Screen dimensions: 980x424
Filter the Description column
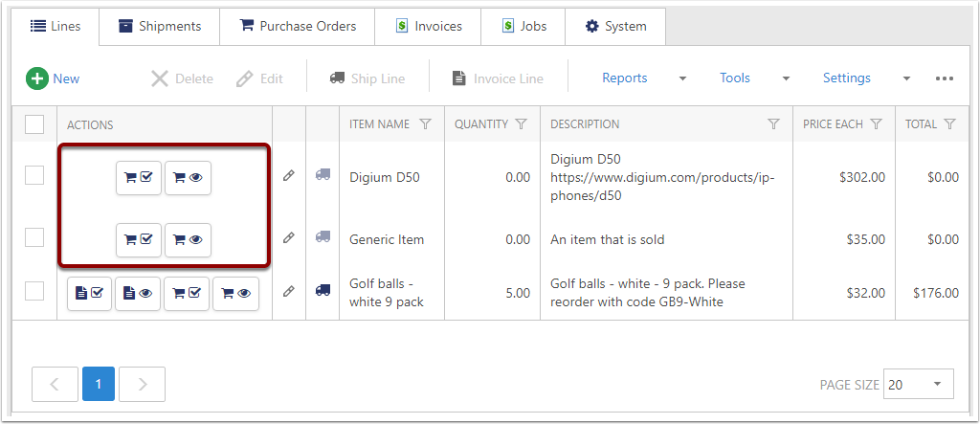(773, 124)
